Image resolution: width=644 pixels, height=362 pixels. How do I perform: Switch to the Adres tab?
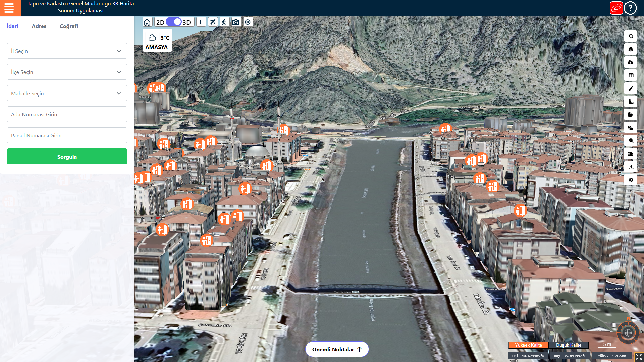pos(39,26)
